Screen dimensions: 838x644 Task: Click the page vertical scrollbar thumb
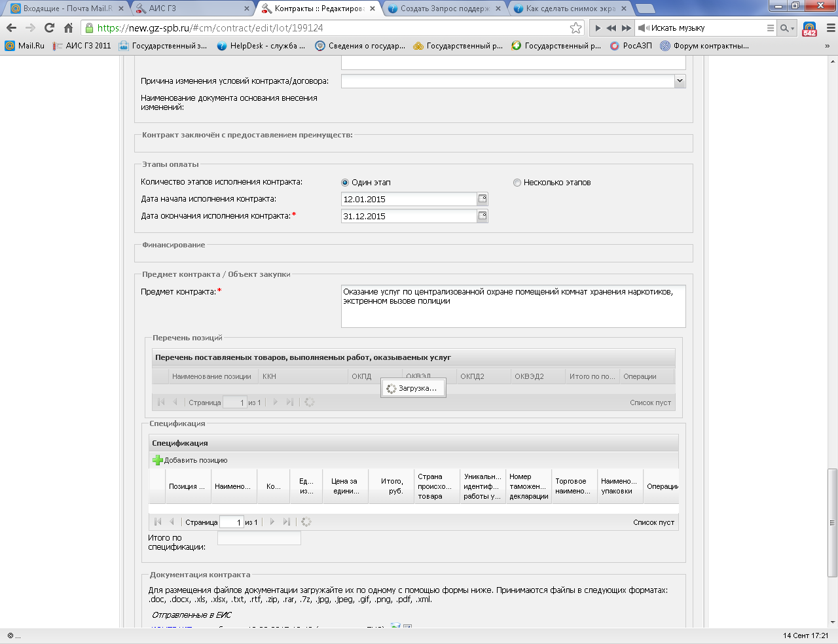pyautogui.click(x=832, y=522)
